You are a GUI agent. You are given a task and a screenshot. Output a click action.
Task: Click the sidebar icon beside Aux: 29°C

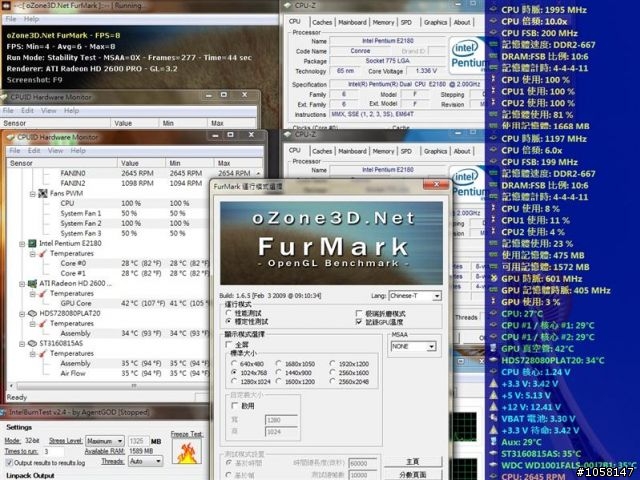click(493, 442)
